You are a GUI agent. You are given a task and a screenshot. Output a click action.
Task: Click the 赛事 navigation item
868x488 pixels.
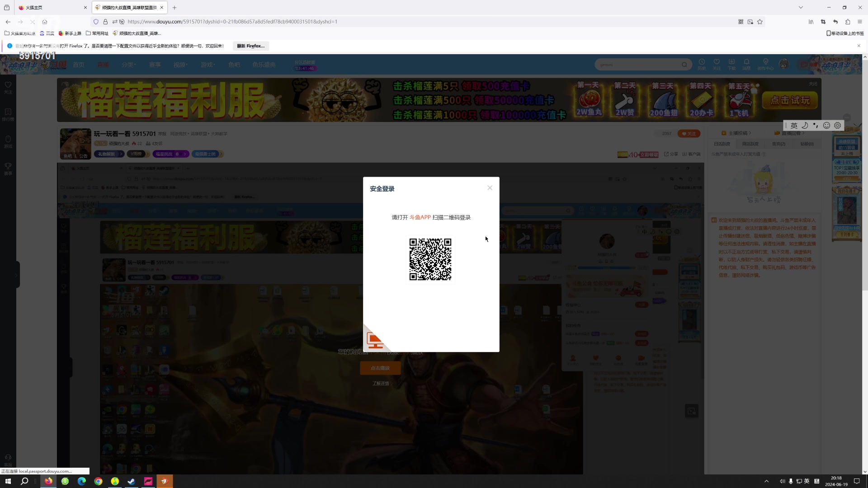click(x=155, y=65)
